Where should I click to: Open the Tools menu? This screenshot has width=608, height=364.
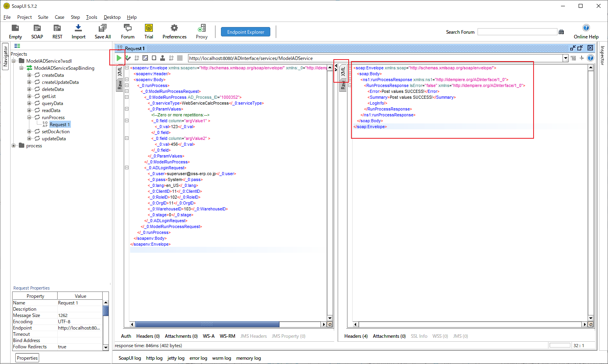tap(91, 17)
